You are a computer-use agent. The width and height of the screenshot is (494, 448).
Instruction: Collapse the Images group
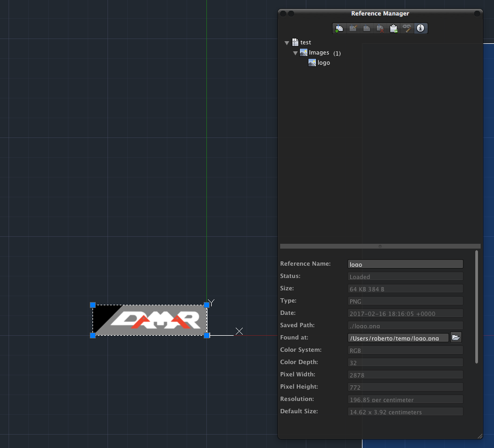pos(295,53)
